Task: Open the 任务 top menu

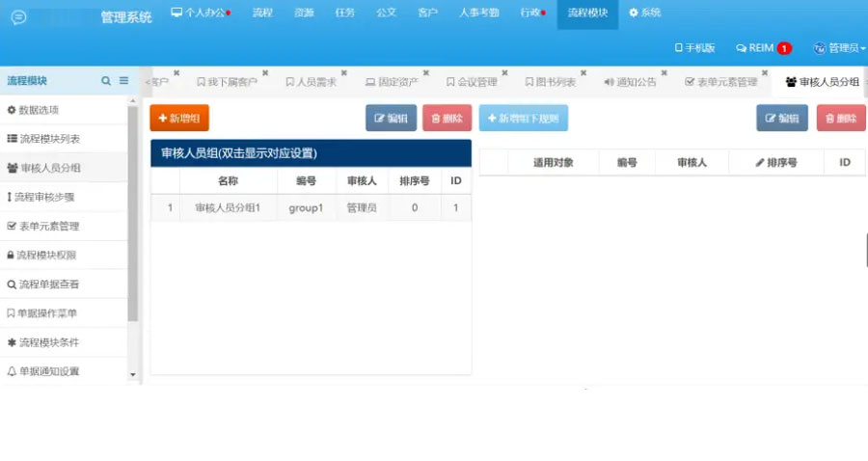Action: pyautogui.click(x=345, y=13)
